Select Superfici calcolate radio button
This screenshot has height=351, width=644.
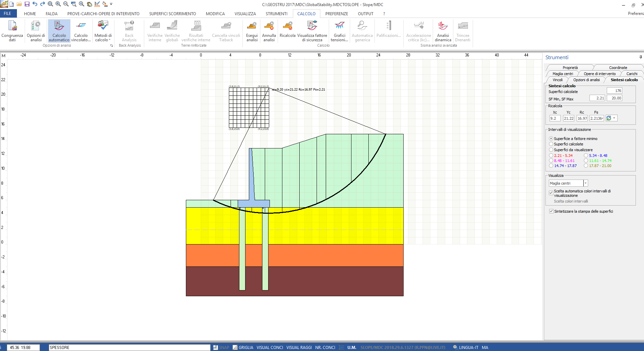tap(566, 144)
